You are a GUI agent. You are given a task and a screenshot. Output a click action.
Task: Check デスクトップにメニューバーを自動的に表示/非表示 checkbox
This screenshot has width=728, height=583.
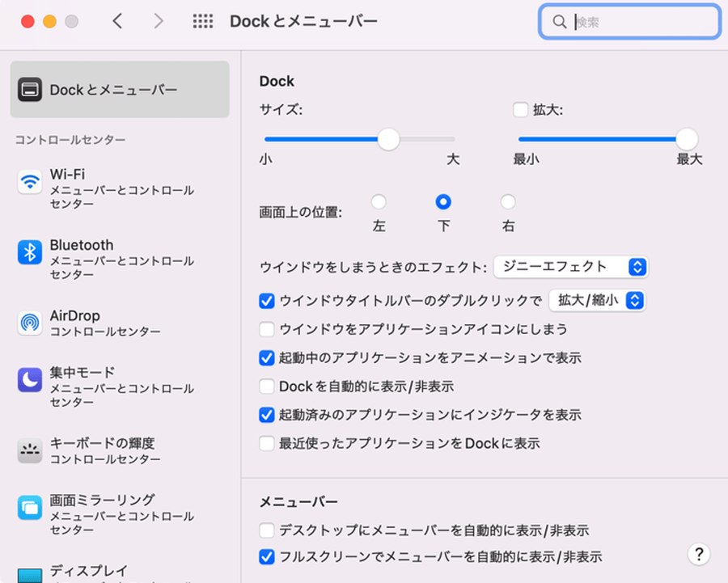point(266,530)
